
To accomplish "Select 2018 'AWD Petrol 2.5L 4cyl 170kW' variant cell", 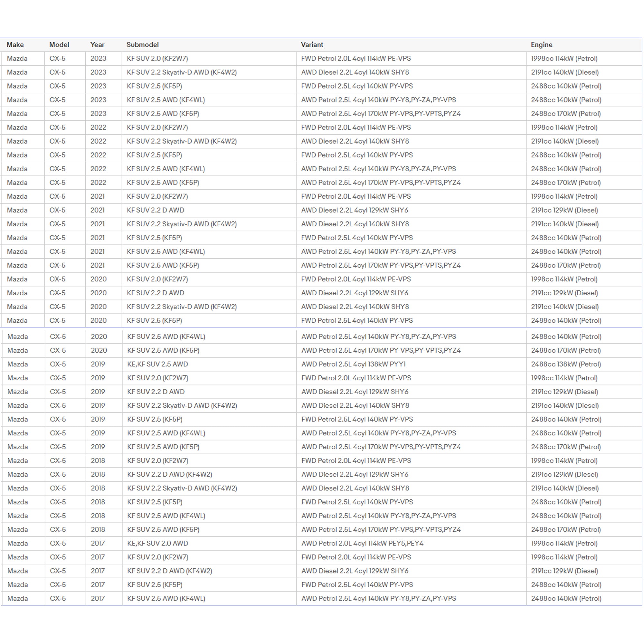I will pyautogui.click(x=381, y=530).
